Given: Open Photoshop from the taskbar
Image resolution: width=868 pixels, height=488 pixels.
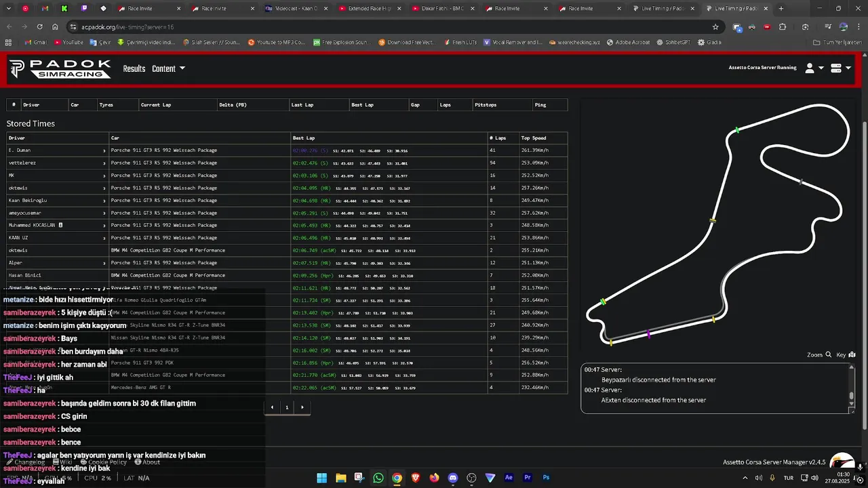Looking at the screenshot, I should point(546,478).
